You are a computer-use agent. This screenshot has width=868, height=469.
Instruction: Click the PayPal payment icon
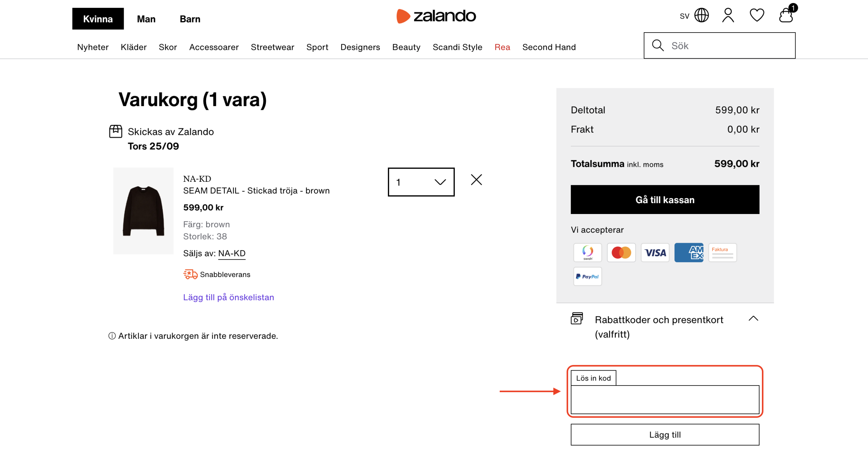point(587,276)
